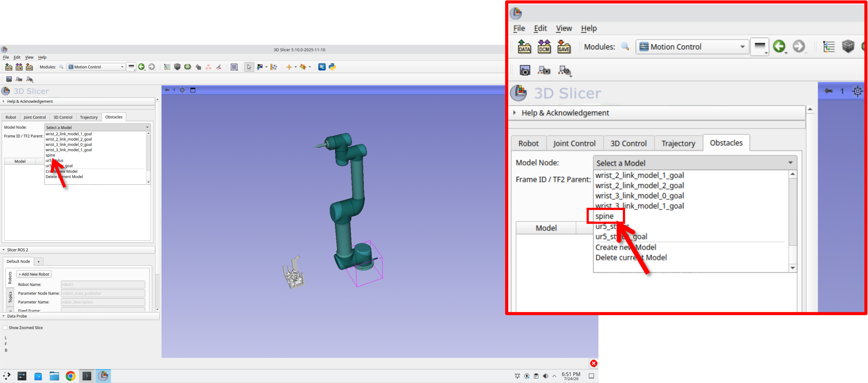Click the + add node tab button
Image resolution: width=868 pixels, height=383 pixels.
[x=39, y=262]
